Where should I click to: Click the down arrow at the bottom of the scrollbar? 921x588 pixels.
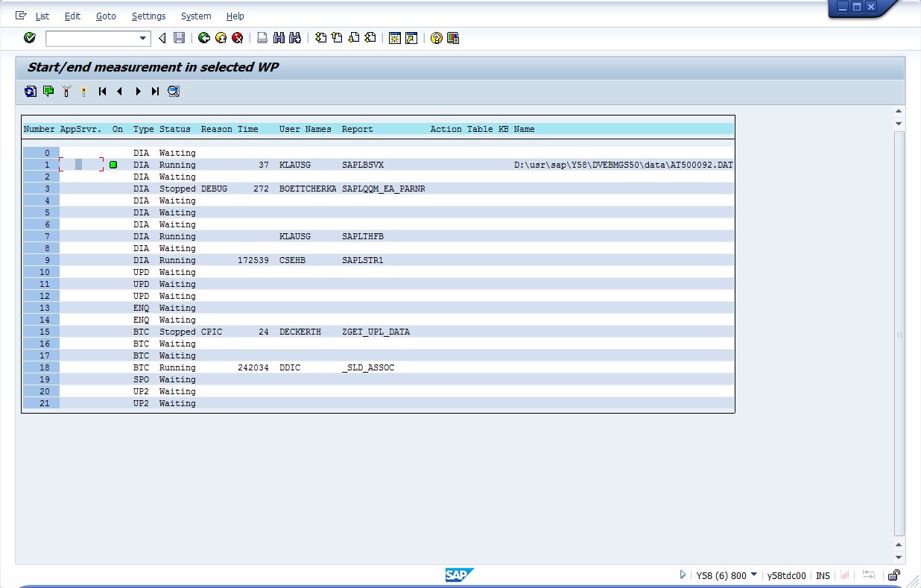(x=899, y=557)
